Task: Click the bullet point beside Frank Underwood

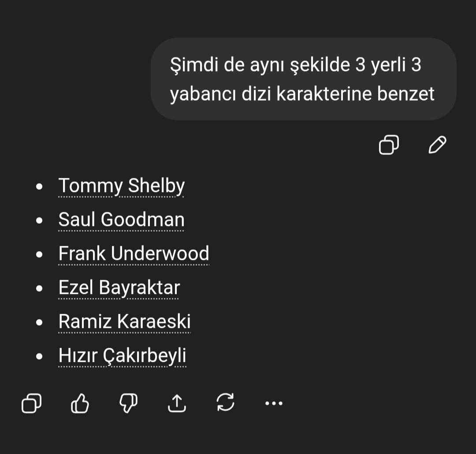Action: click(40, 254)
